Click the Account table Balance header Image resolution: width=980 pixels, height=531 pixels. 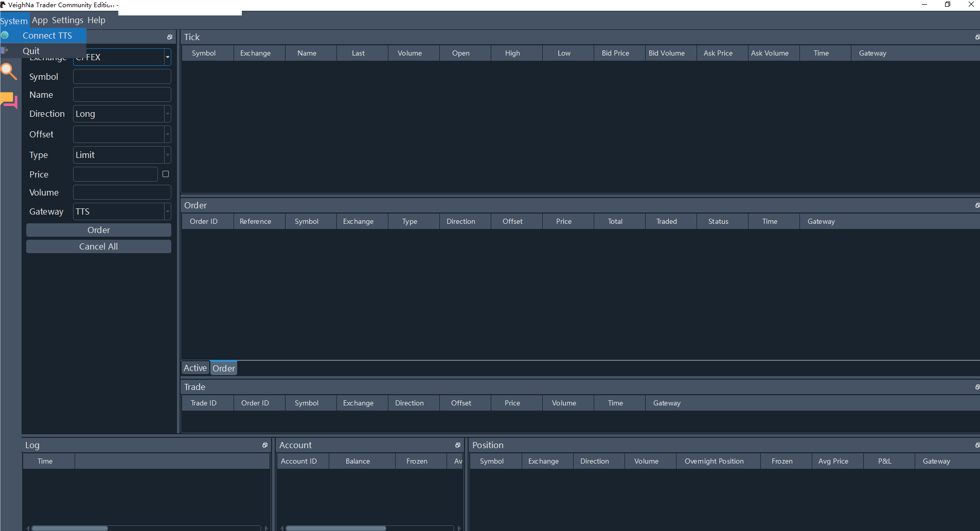(362, 461)
